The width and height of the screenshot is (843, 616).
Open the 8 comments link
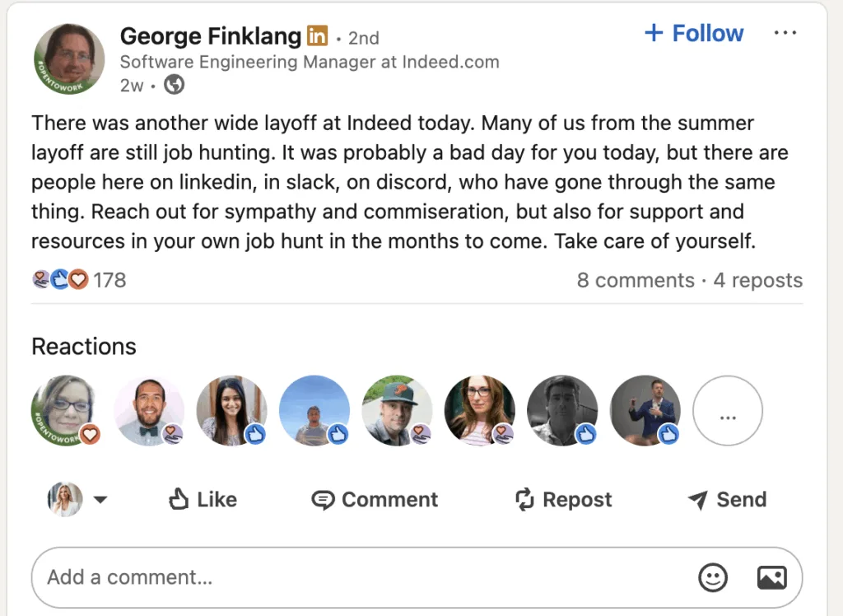[x=636, y=280]
